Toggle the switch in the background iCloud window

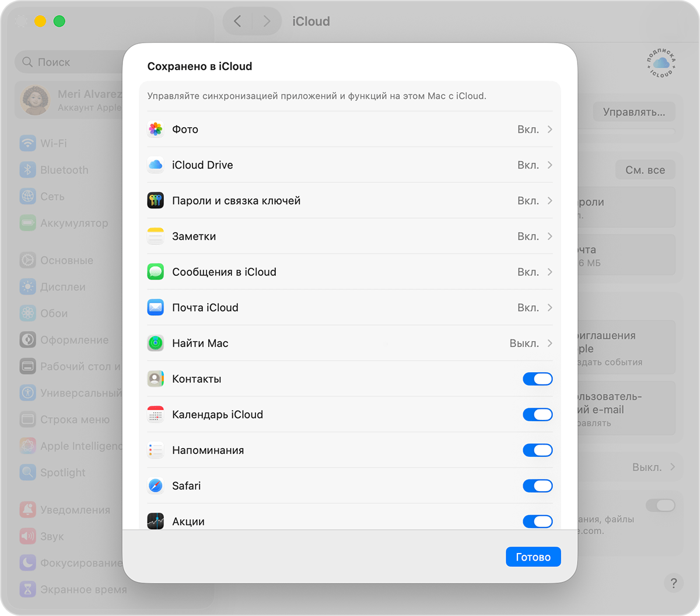click(x=660, y=505)
